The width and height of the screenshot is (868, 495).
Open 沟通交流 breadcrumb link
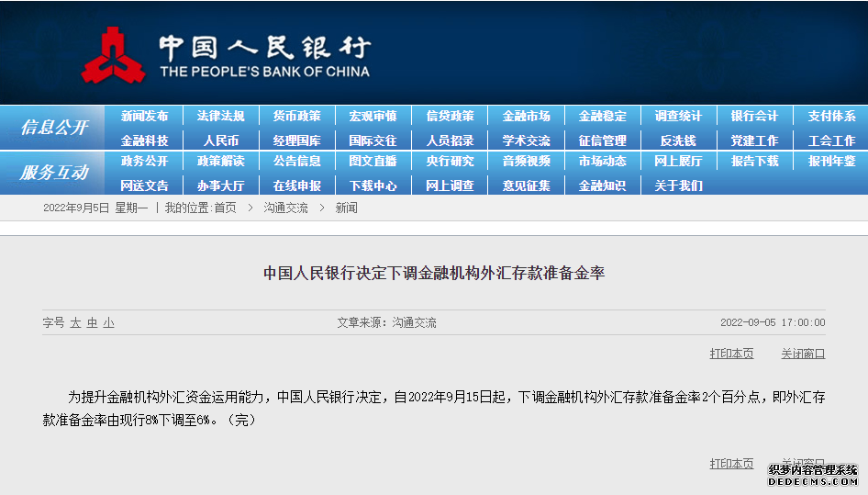click(x=285, y=208)
